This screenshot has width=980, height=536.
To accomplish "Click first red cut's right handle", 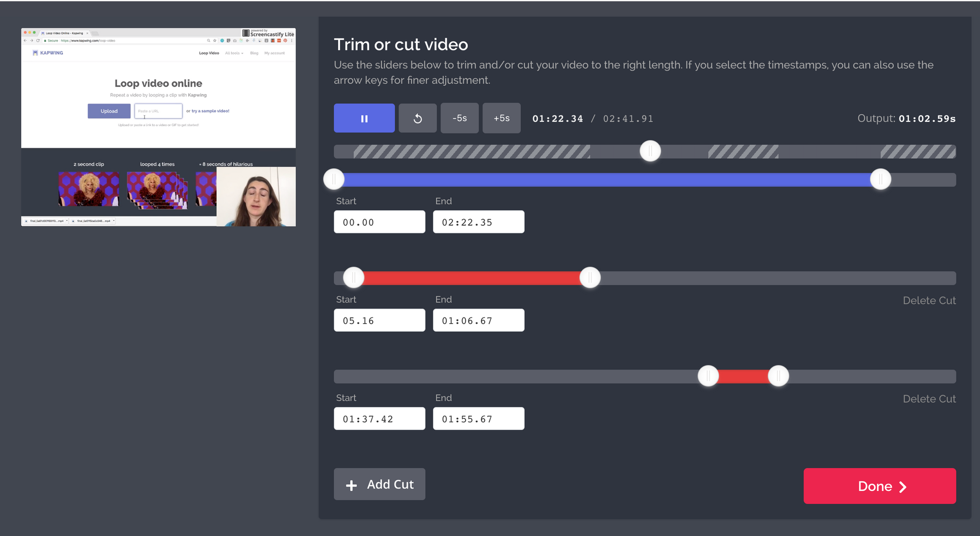I will [590, 278].
